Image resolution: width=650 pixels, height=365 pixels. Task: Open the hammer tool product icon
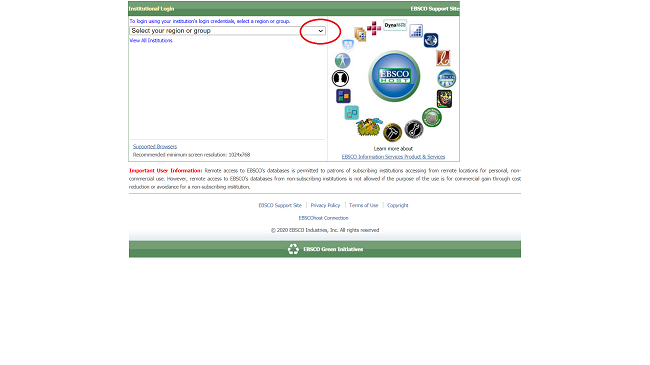point(392,133)
